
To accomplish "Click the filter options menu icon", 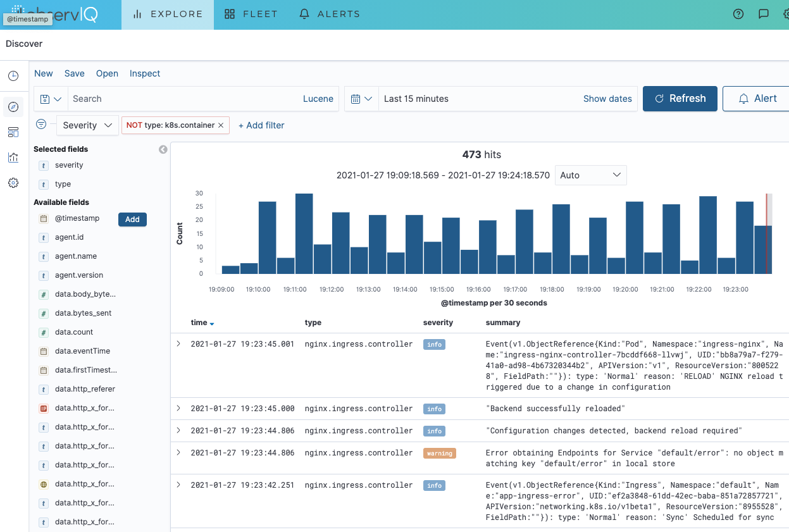I will (41, 125).
